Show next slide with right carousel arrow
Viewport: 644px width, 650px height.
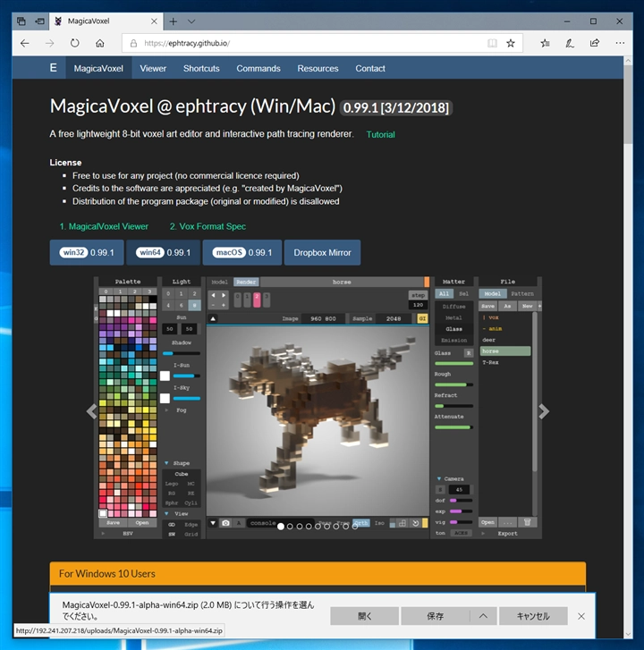point(544,411)
